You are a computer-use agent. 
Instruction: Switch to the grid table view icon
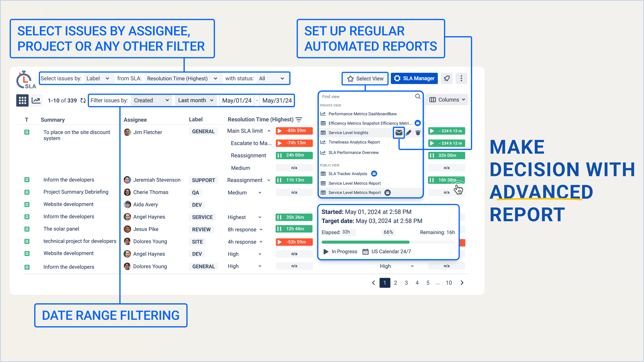point(22,100)
